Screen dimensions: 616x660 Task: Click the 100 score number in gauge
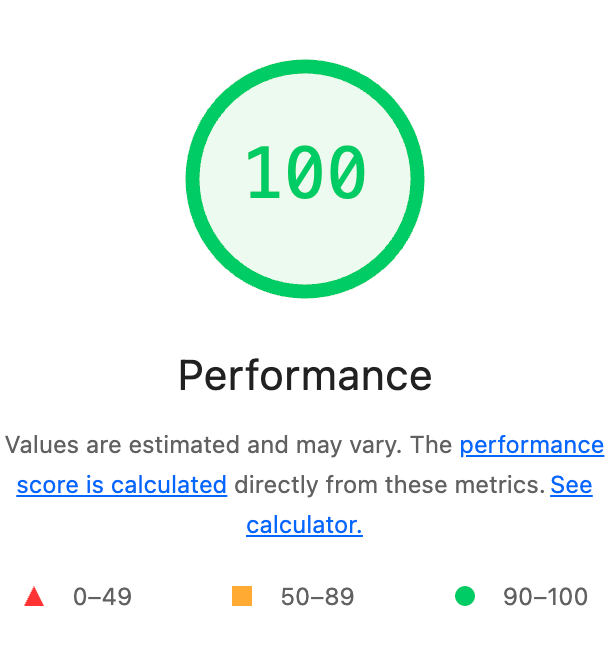click(306, 173)
